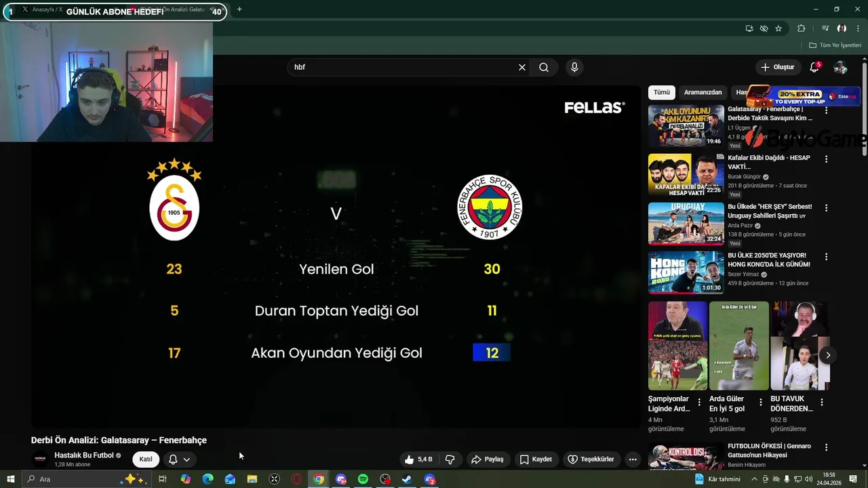Click the L1 Üçgen channel name
868x488 pixels.
click(x=739, y=128)
